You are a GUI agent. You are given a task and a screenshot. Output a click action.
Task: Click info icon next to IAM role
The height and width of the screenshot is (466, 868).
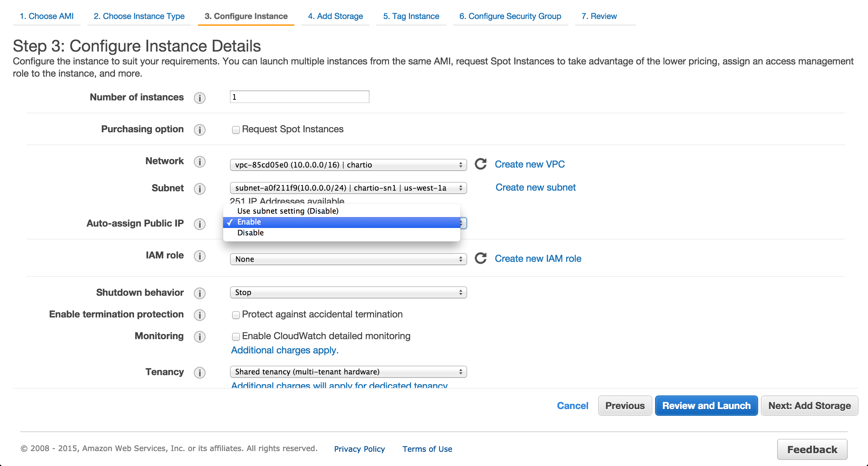(199, 256)
